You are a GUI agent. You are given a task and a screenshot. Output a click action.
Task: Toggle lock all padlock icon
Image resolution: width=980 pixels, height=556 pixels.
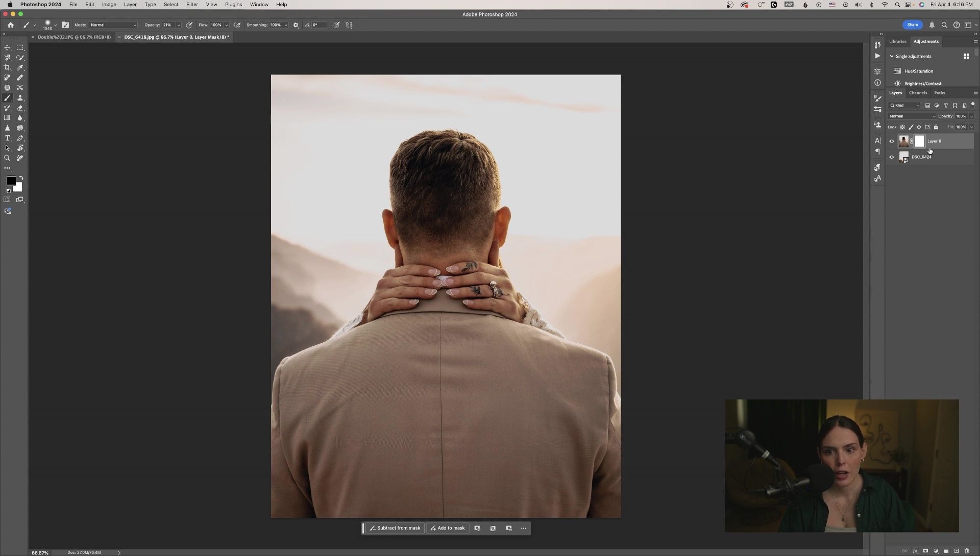[x=936, y=127]
